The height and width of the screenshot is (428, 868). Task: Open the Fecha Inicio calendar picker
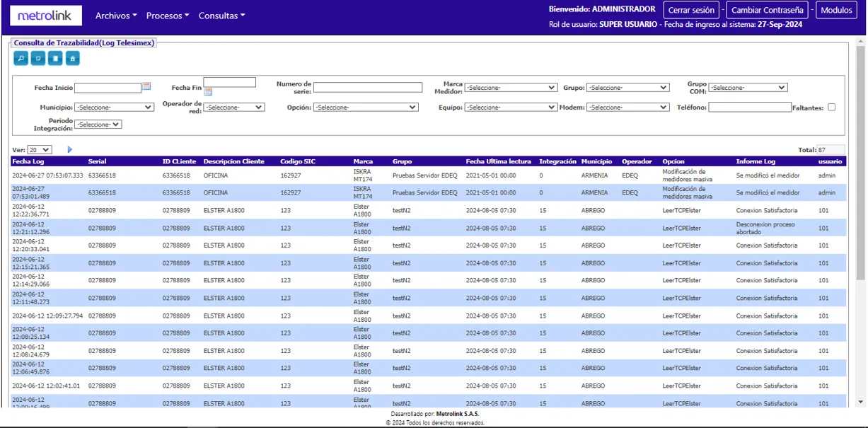point(146,86)
